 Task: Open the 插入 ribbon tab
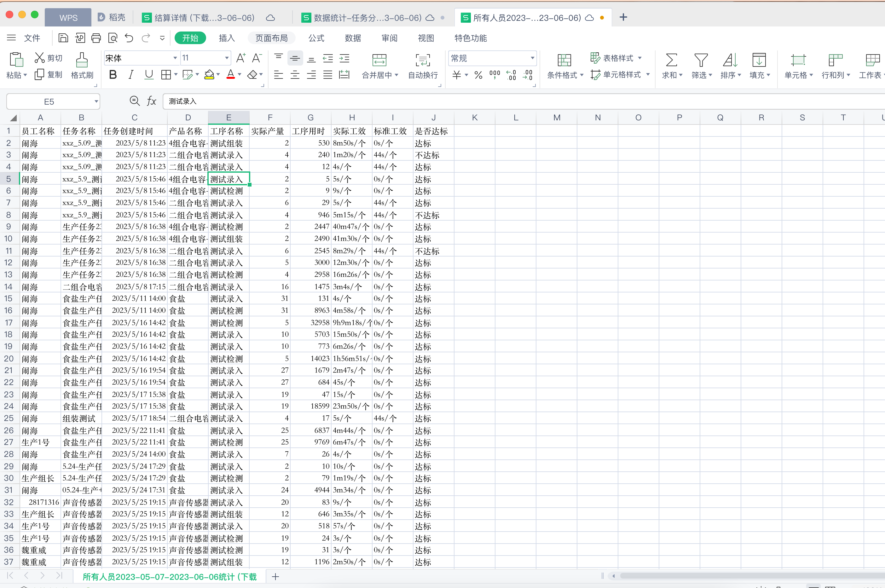[x=227, y=38]
